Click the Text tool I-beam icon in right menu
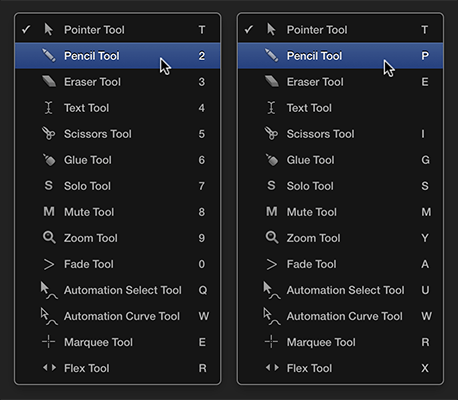Image resolution: width=458 pixels, height=400 pixels. tap(271, 108)
